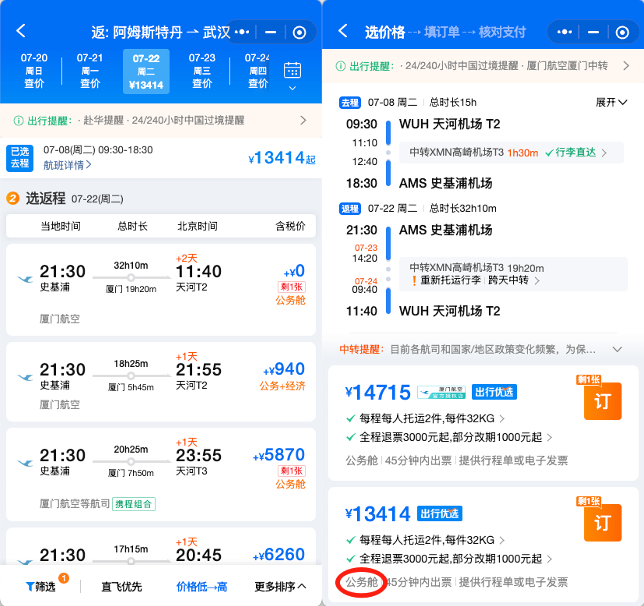
Task: Select 07-20 周日 date tab
Action: coord(34,71)
